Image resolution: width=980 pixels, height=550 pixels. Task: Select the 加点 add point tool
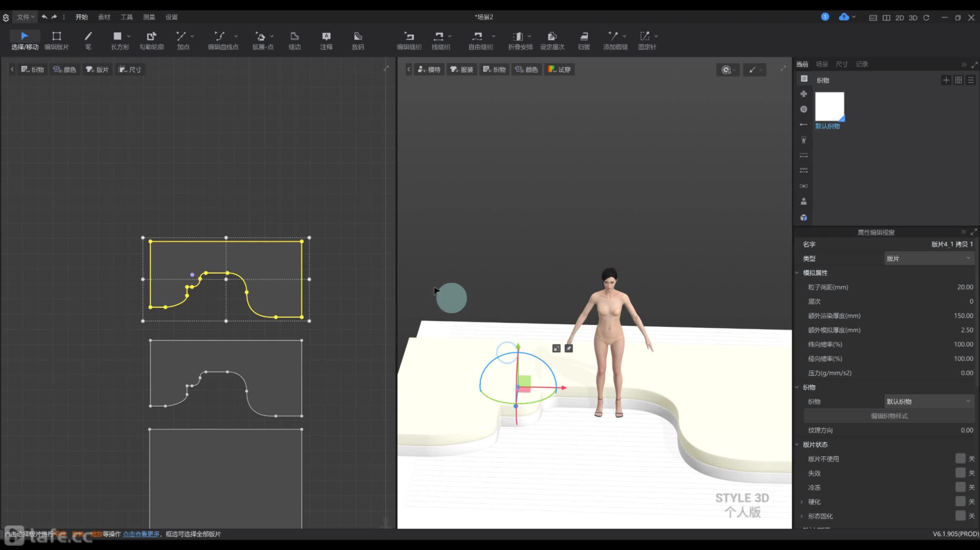(183, 41)
